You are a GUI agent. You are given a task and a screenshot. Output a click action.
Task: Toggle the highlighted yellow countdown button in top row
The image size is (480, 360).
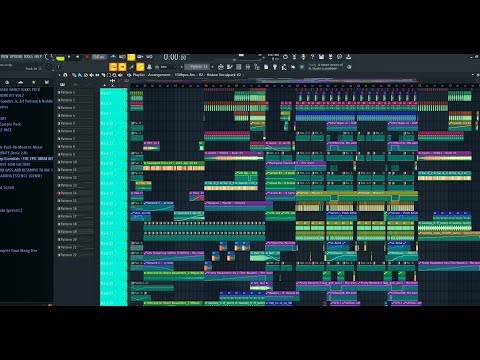[x=131, y=57]
